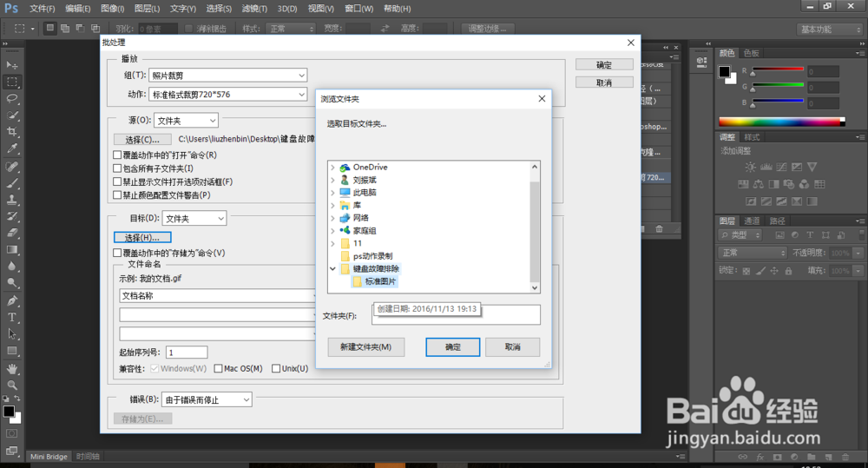Open 滤镜(T) menu
Viewport: 868px width, 468px height.
(254, 9)
